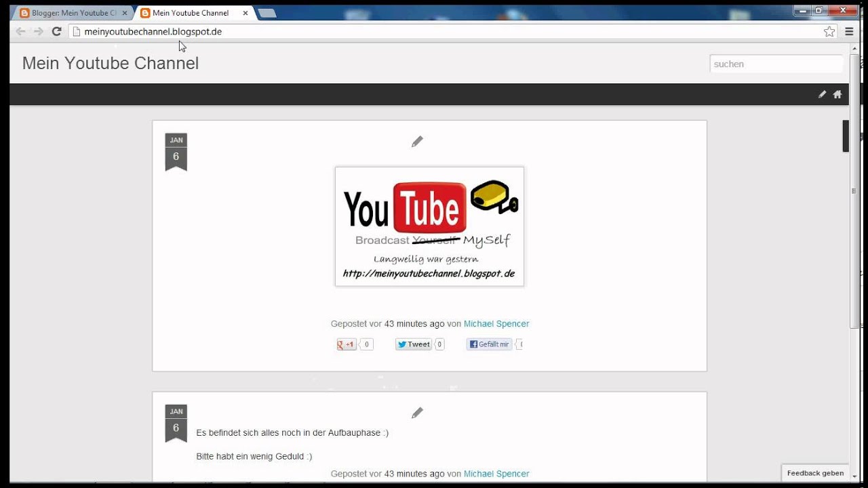This screenshot has height=488, width=868.
Task: Open the Mein Youtube Channel blog title
Action: tap(111, 63)
